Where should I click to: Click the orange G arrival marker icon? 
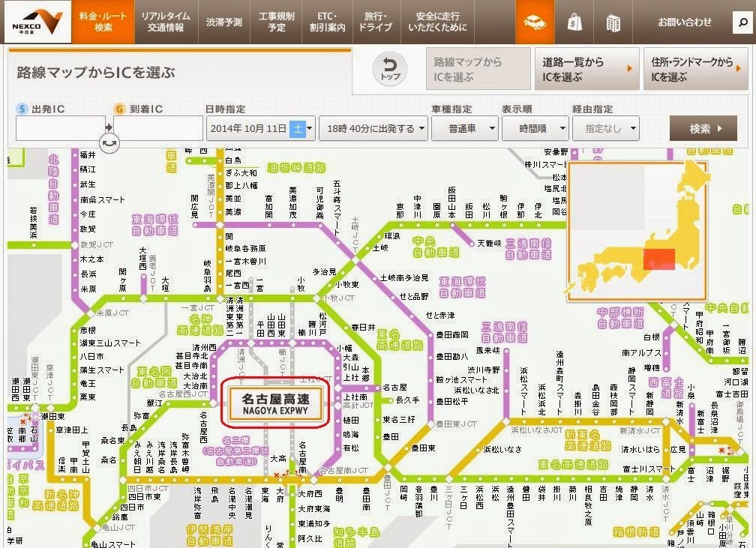click(118, 109)
